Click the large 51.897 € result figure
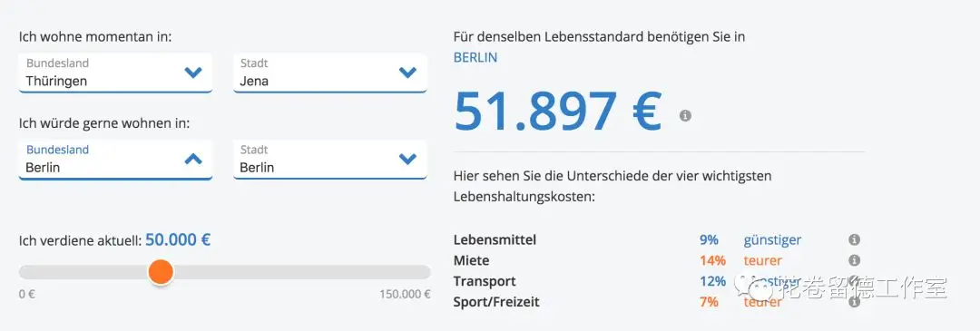 [x=557, y=112]
